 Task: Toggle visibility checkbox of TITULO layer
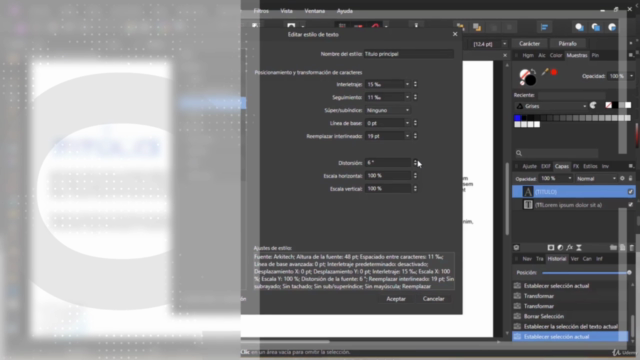[630, 191]
